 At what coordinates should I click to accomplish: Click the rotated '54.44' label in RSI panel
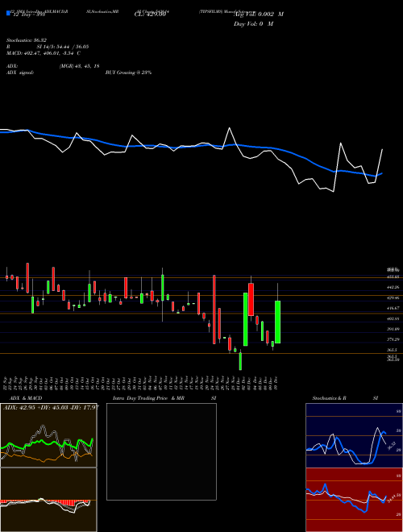pyautogui.click(x=392, y=499)
